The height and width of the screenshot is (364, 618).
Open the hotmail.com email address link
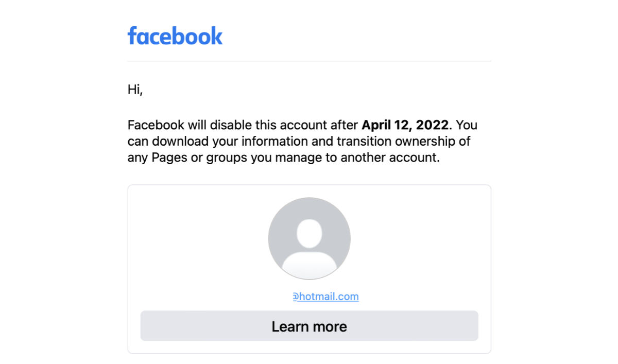(325, 297)
